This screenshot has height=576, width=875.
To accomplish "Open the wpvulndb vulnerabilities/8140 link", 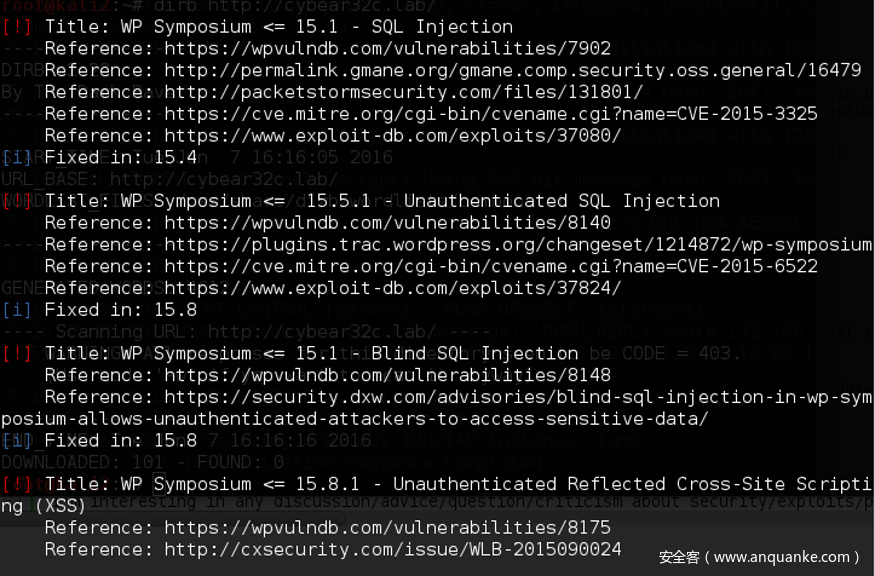I will [387, 223].
